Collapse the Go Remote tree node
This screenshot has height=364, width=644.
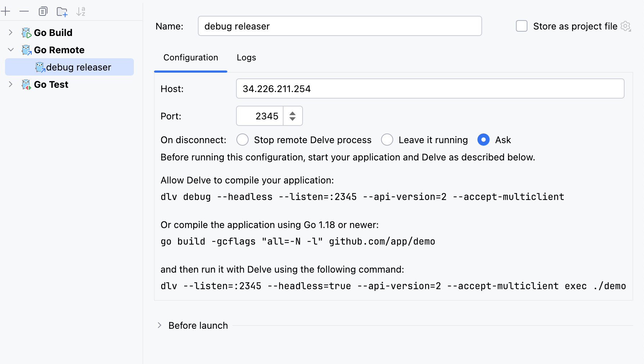click(10, 50)
